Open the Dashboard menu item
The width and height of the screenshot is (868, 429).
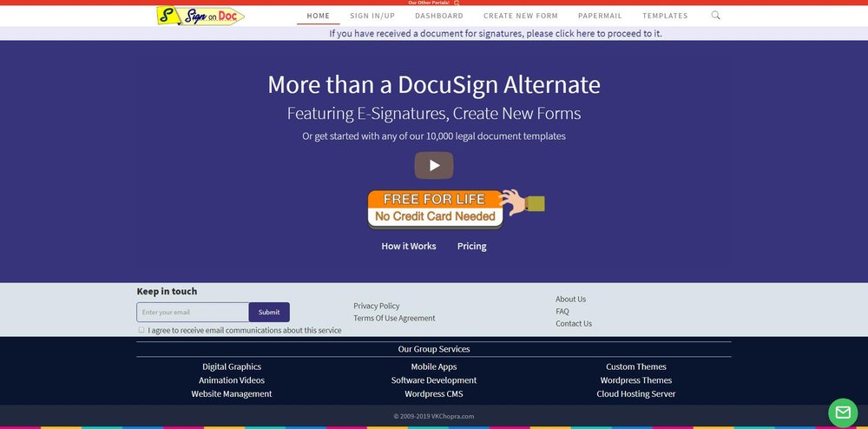439,16
